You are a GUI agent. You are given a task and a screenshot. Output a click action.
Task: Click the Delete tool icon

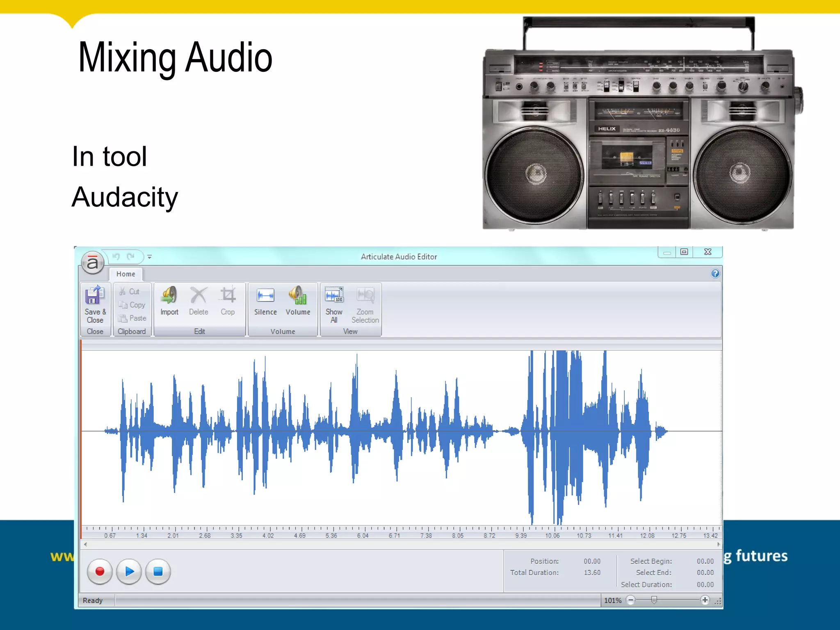coord(199,301)
